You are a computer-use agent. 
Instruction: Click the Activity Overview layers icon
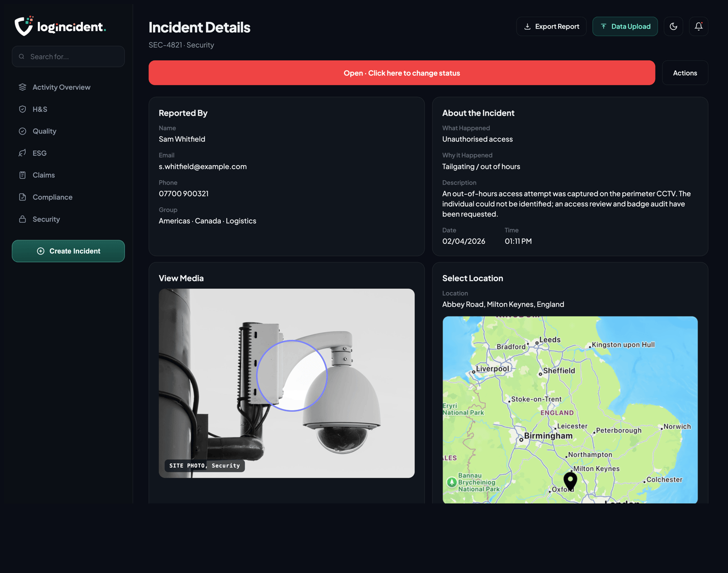pos(22,87)
